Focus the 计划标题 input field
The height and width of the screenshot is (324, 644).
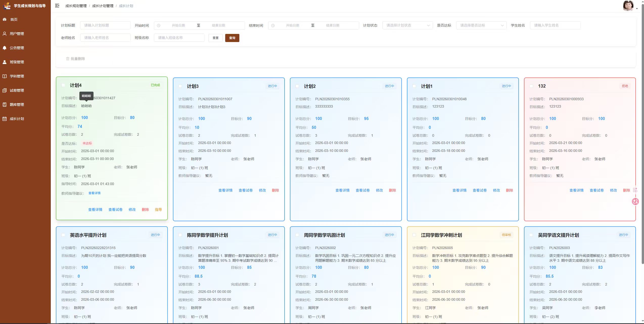(105, 25)
